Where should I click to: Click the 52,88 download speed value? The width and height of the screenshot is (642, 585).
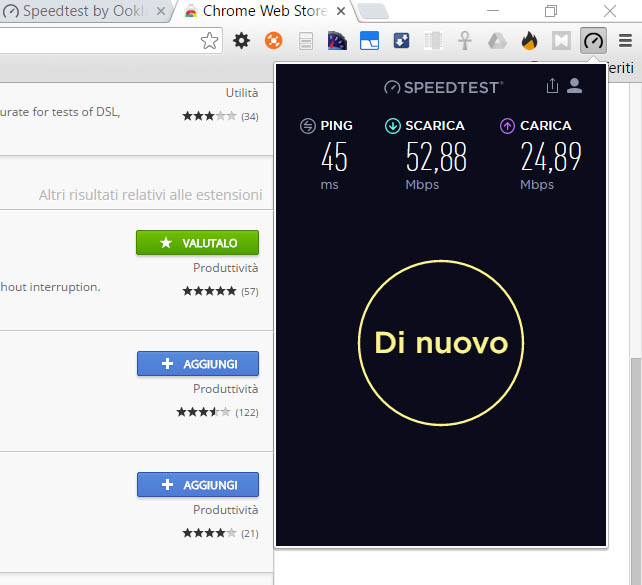coord(436,157)
